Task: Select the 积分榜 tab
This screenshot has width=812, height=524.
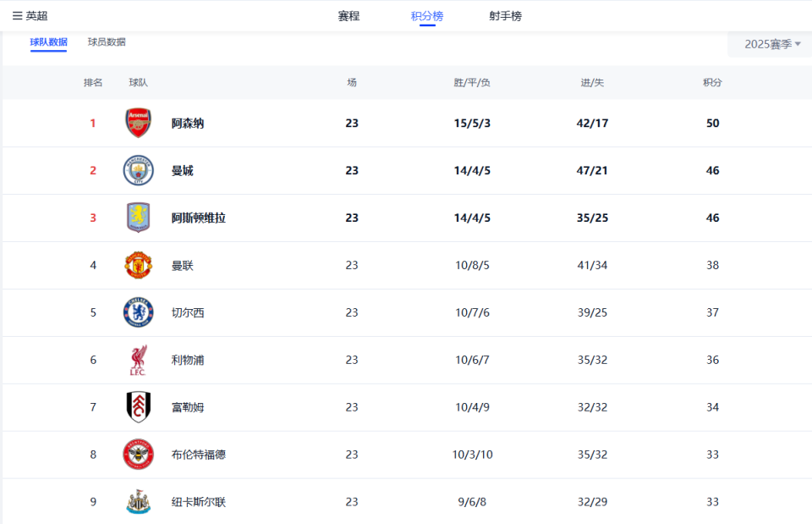Action: point(428,14)
